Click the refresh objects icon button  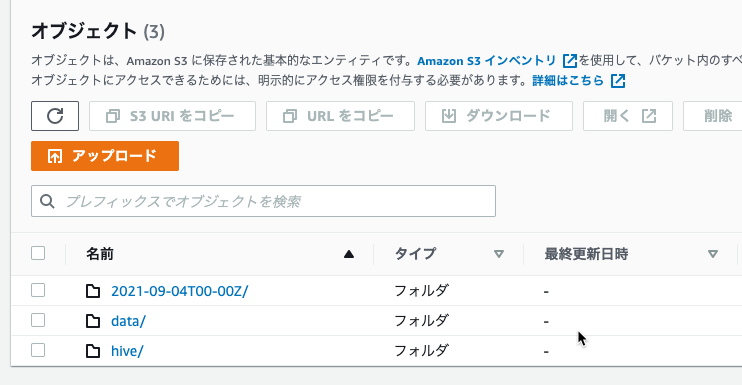(55, 116)
